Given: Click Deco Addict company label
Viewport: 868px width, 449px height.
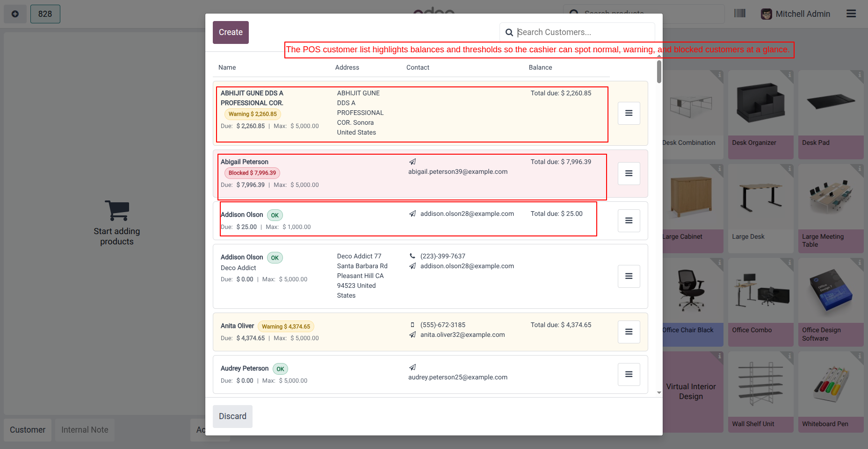Looking at the screenshot, I should 239,268.
